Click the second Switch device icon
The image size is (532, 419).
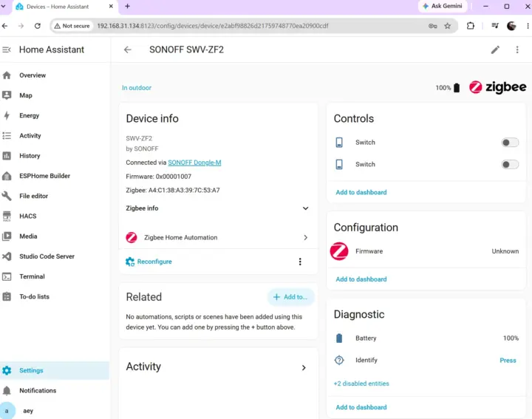pos(339,165)
